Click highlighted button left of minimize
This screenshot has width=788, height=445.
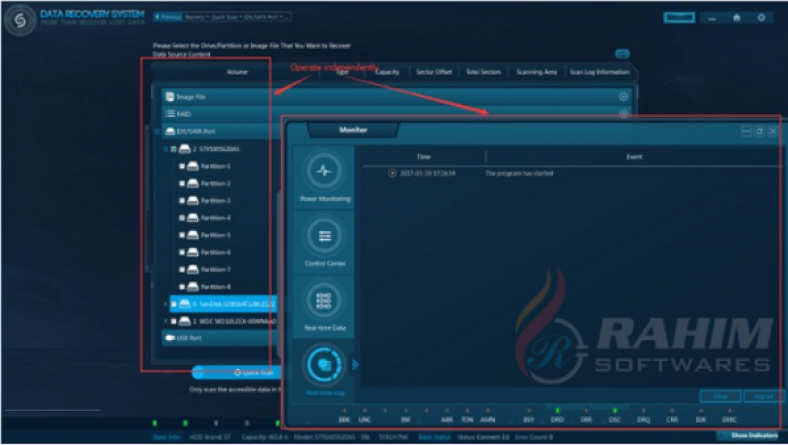coord(679,18)
